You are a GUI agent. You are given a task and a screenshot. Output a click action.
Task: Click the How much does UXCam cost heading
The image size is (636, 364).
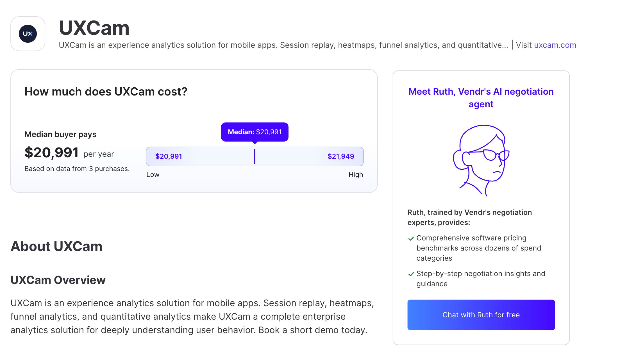coord(106,92)
